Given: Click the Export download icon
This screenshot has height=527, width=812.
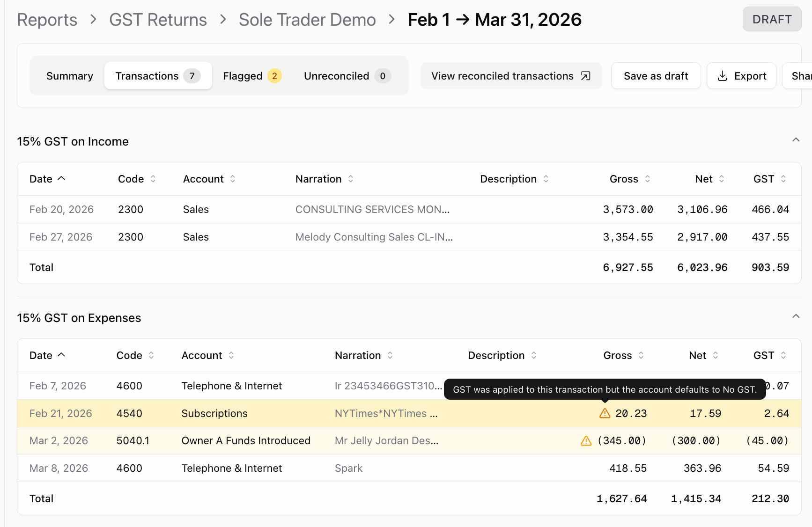Looking at the screenshot, I should coord(723,76).
